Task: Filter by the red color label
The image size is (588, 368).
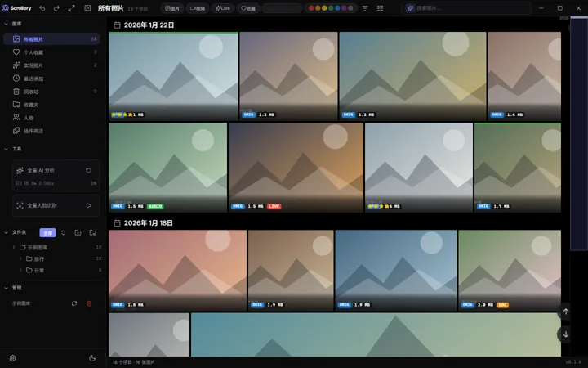Action: point(311,8)
